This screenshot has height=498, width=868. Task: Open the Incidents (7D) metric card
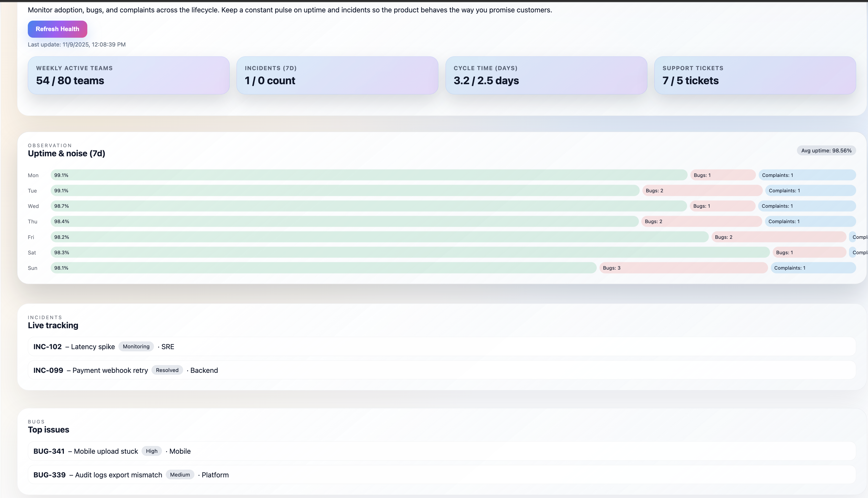pyautogui.click(x=337, y=75)
